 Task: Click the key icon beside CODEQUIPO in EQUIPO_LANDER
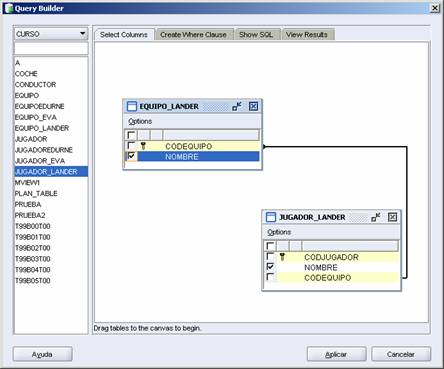tap(143, 146)
